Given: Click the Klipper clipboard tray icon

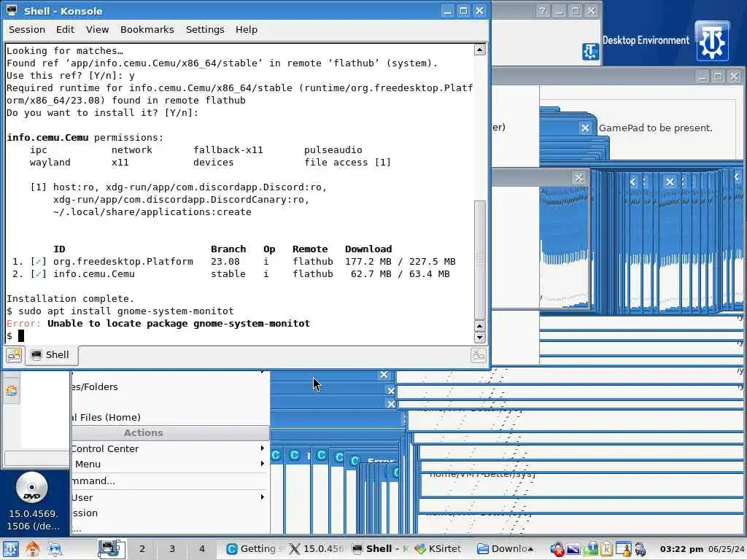Looking at the screenshot, I should [606, 549].
